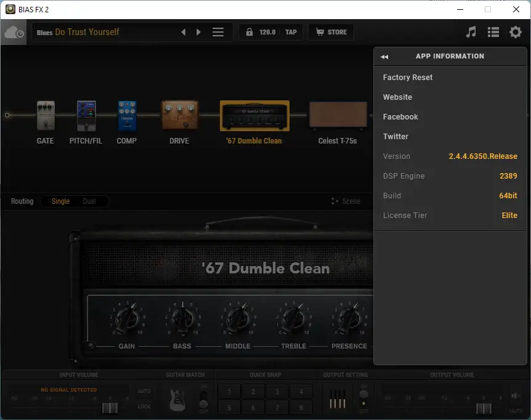Select the blue COMP pedal

[x=127, y=115]
